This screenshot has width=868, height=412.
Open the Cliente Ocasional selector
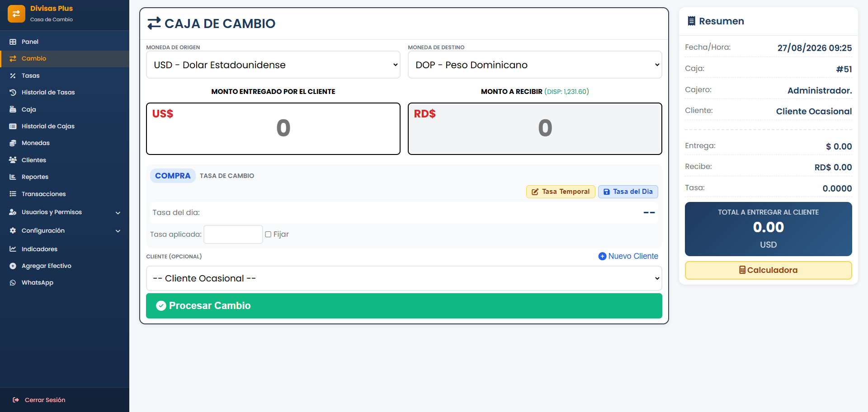pyautogui.click(x=404, y=278)
